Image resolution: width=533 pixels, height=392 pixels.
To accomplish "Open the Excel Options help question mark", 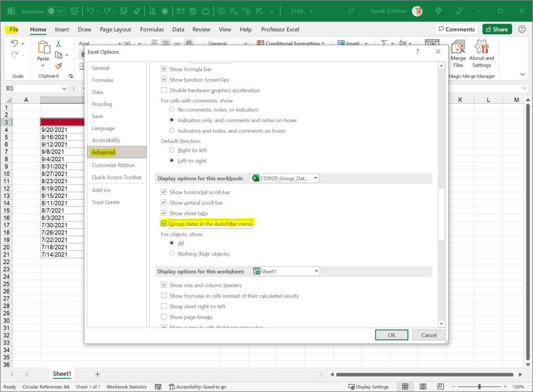I will 417,51.
